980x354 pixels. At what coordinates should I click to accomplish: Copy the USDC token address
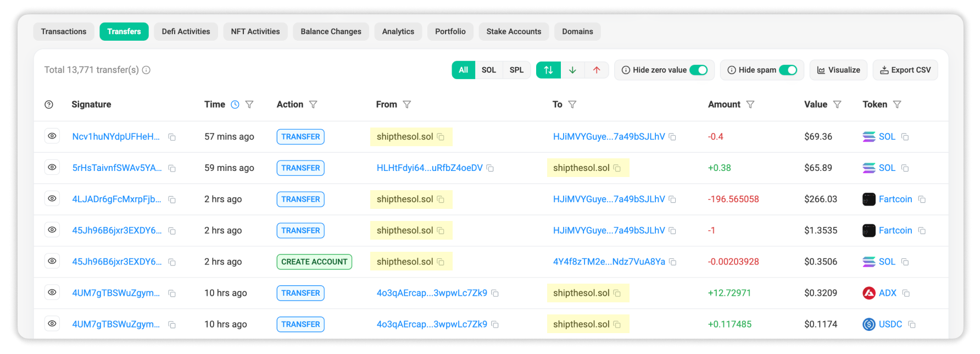(x=911, y=324)
